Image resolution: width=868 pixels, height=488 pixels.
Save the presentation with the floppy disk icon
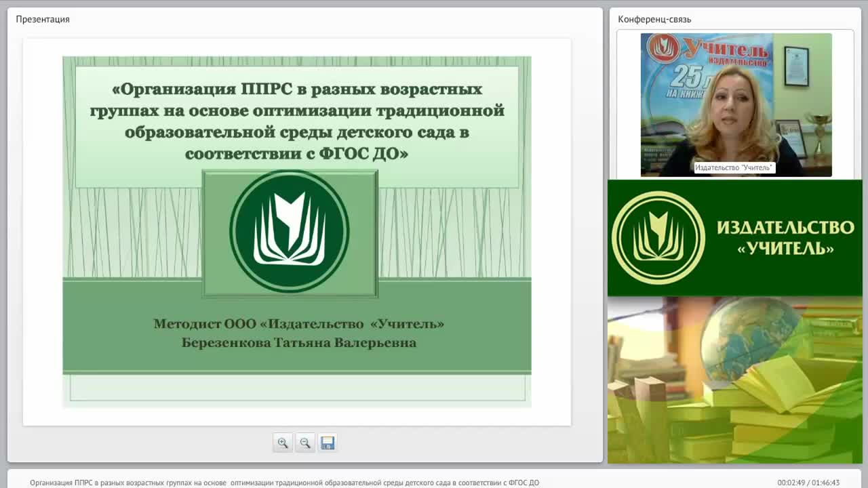tap(328, 443)
